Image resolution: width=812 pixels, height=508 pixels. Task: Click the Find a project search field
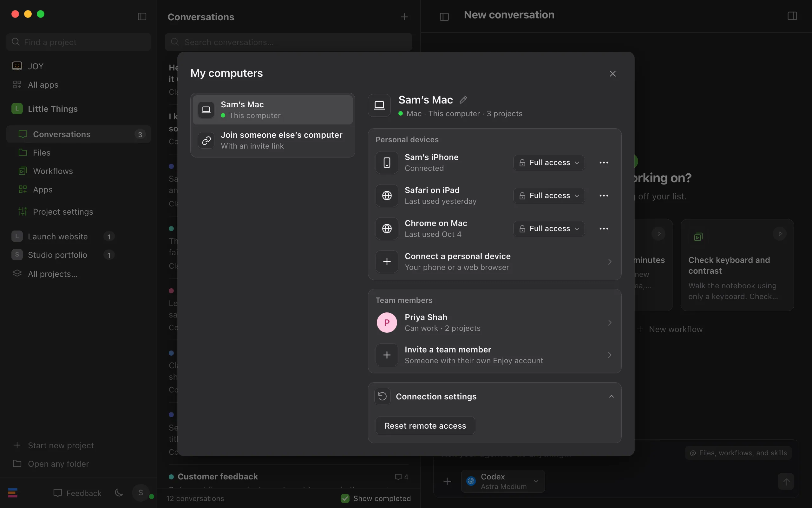(x=79, y=42)
